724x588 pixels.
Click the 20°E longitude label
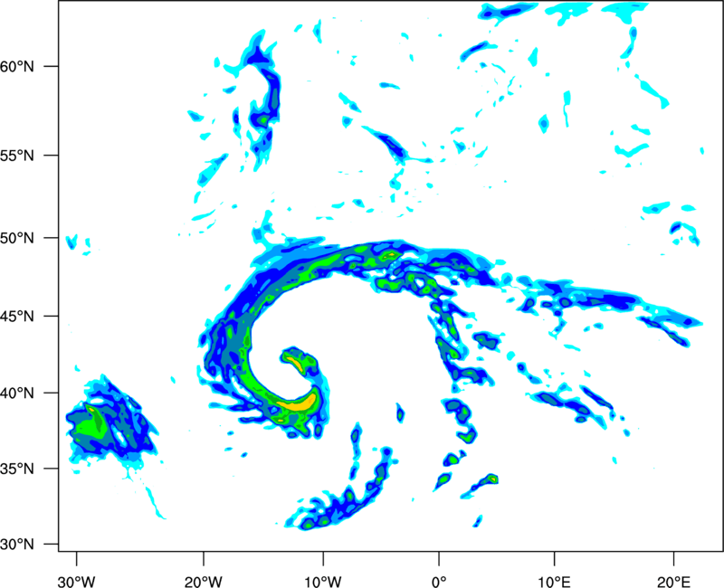tap(673, 582)
